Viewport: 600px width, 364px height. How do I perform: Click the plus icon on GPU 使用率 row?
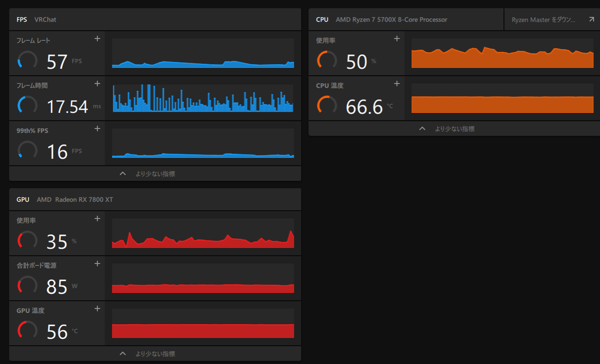click(x=97, y=219)
